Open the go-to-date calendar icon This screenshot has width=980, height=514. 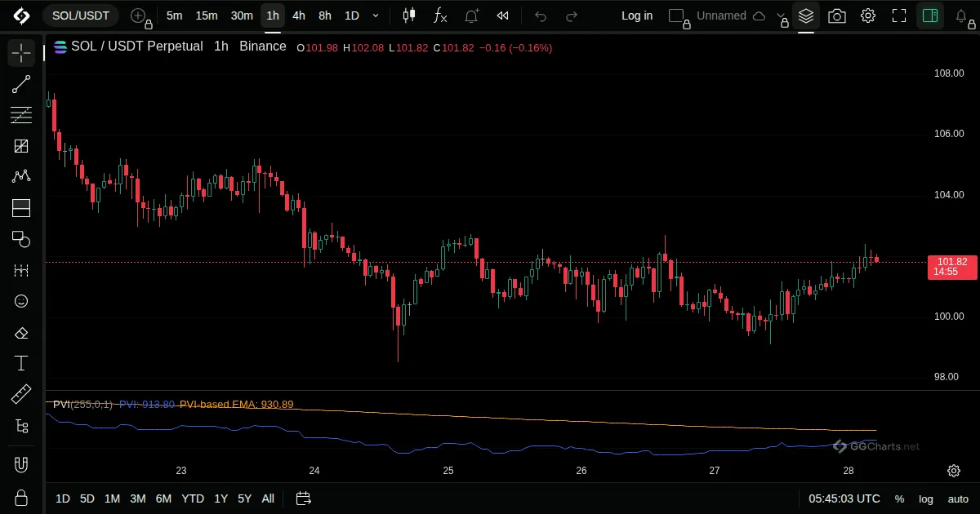(304, 498)
